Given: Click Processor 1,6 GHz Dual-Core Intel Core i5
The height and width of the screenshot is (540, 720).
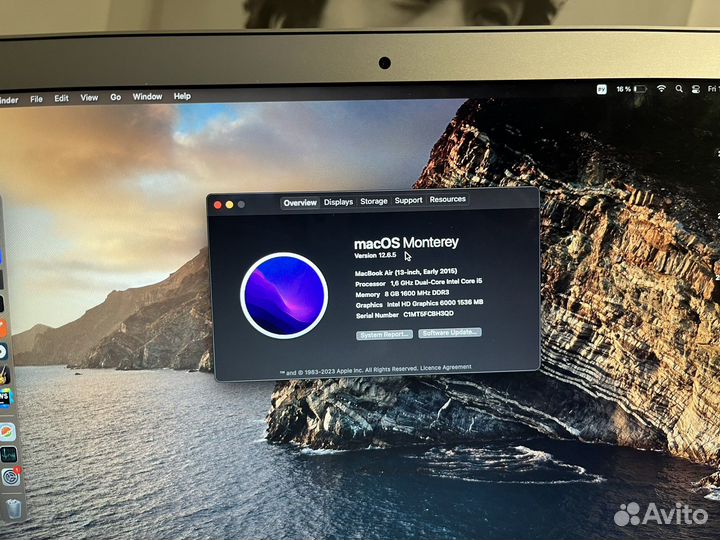Looking at the screenshot, I should (419, 282).
